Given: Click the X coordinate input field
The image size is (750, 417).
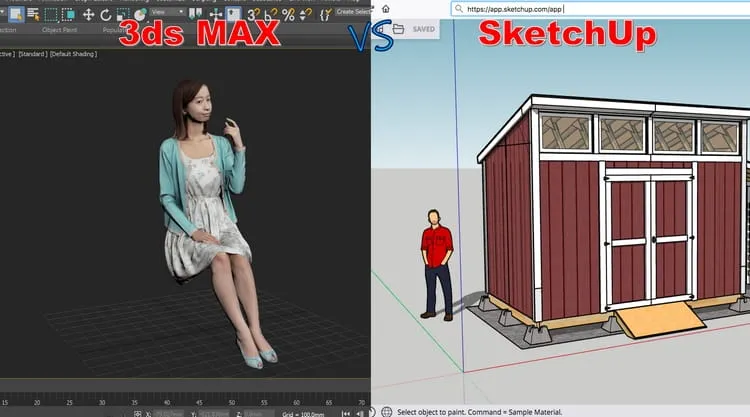Looking at the screenshot, I should (x=168, y=414).
